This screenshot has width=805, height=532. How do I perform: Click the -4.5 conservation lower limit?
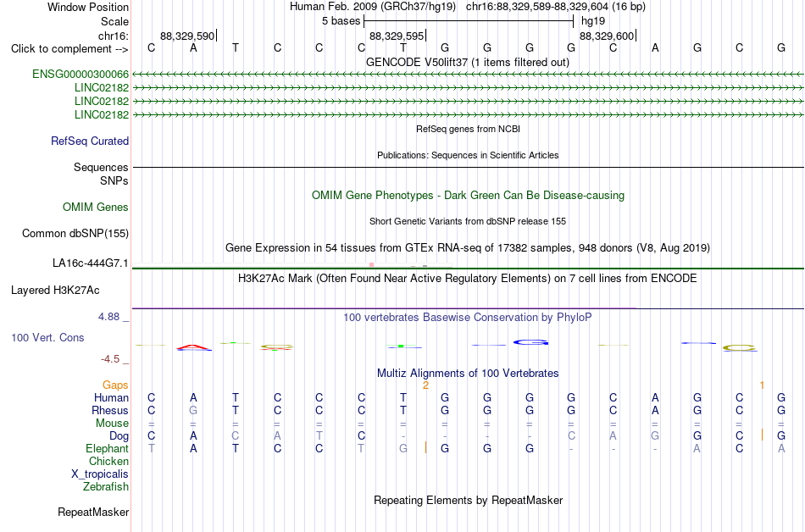[x=110, y=359]
